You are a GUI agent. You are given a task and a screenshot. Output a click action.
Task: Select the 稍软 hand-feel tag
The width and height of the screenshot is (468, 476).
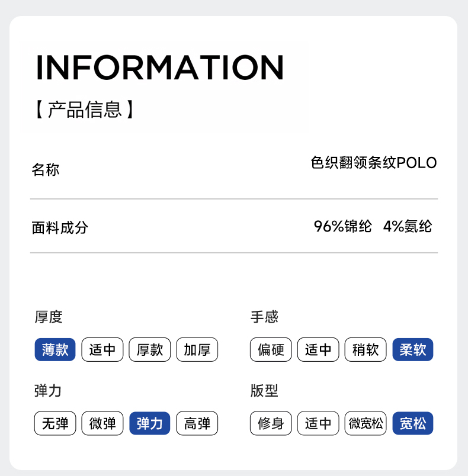tap(366, 350)
